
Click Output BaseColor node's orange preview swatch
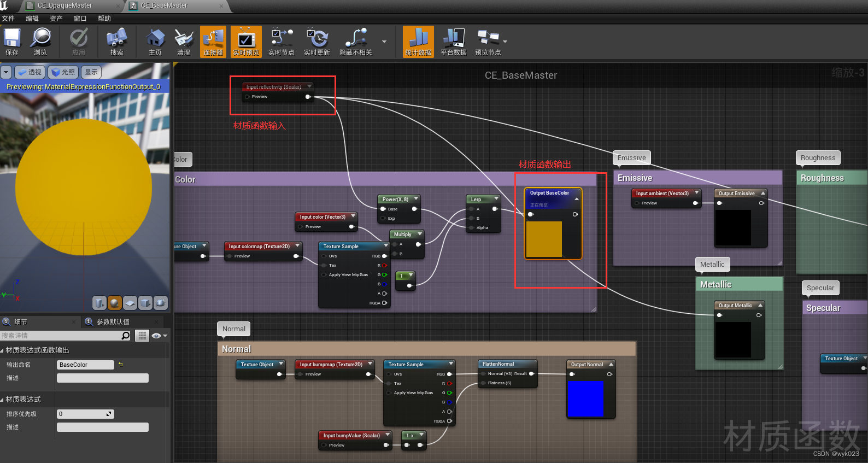[x=544, y=239]
